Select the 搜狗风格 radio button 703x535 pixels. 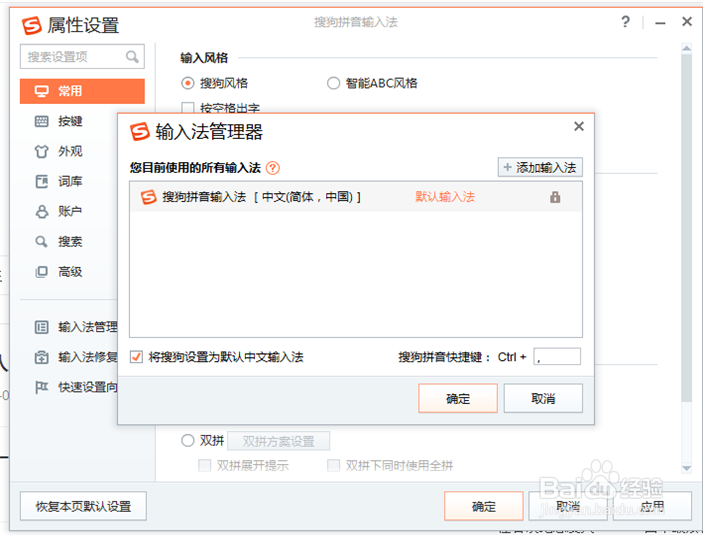point(187,83)
